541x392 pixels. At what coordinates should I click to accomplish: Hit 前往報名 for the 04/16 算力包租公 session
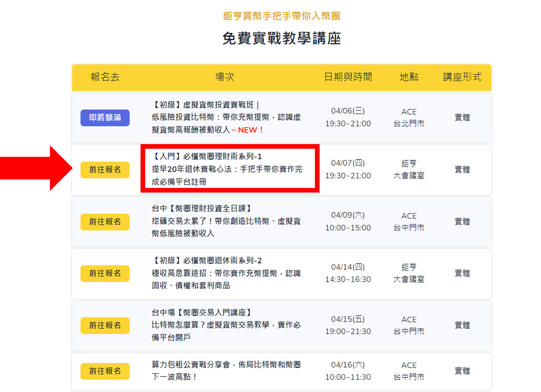coord(105,371)
